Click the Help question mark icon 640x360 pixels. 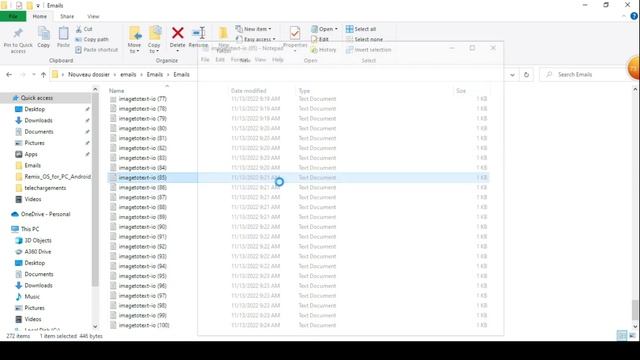click(634, 16)
